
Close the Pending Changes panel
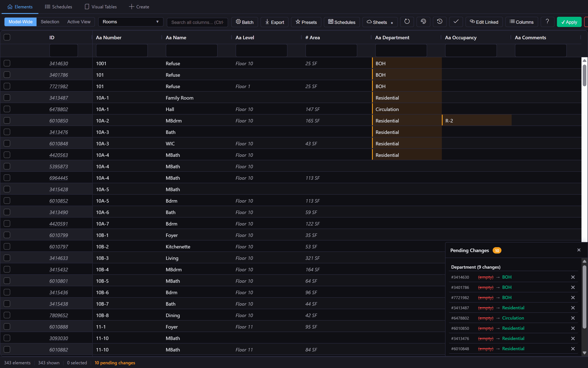[579, 250]
